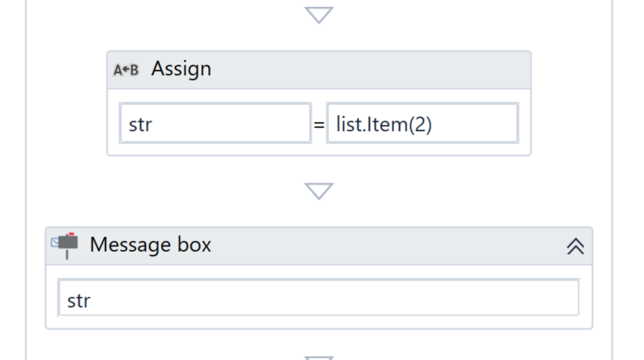Collapse the Message box activity with double chevron

pyautogui.click(x=575, y=246)
